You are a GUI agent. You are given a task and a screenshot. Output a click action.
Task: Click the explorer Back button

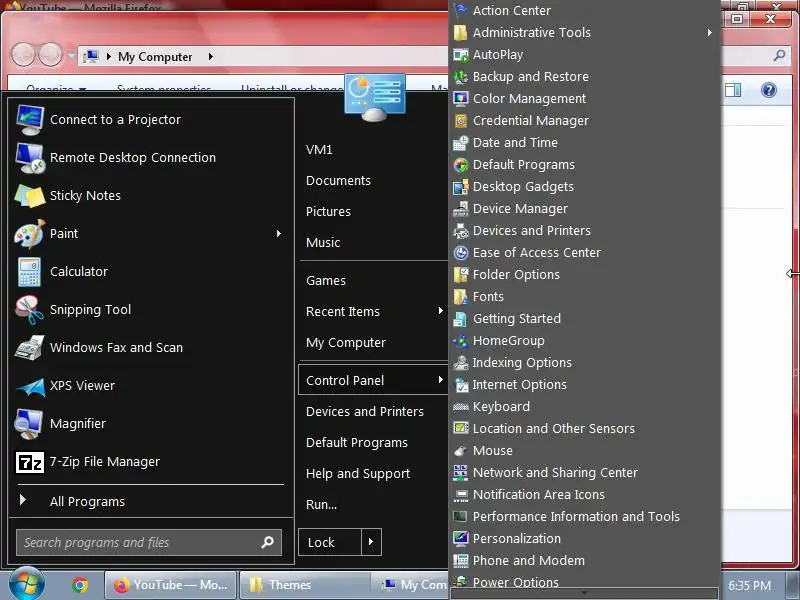click(x=23, y=54)
